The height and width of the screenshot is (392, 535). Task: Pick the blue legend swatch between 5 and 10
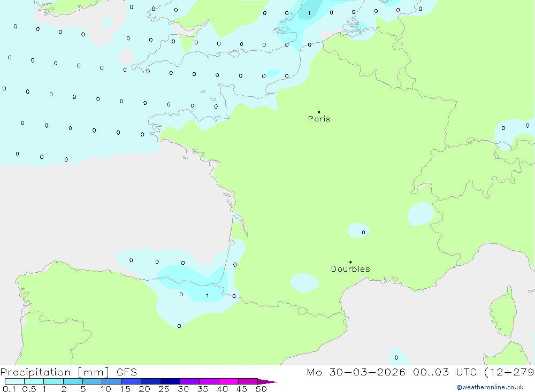point(93,381)
